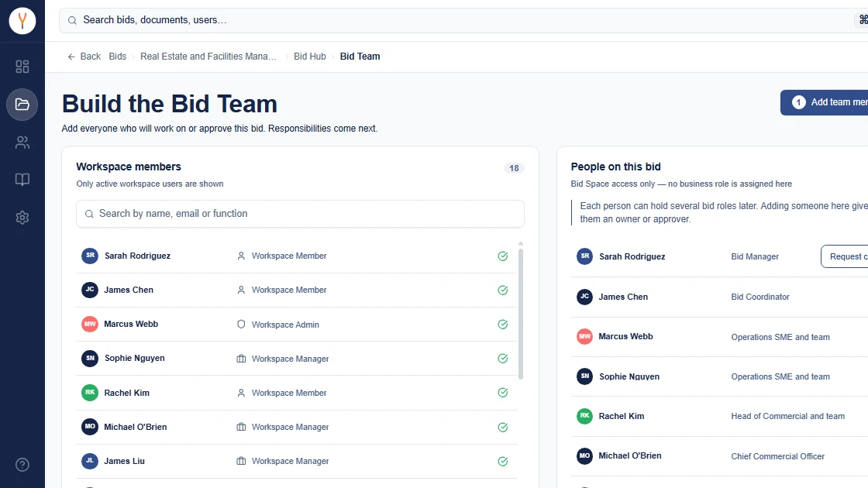Click the Sophie Nguyen avatar in People on this bid
The image size is (868, 488).
pos(584,376)
